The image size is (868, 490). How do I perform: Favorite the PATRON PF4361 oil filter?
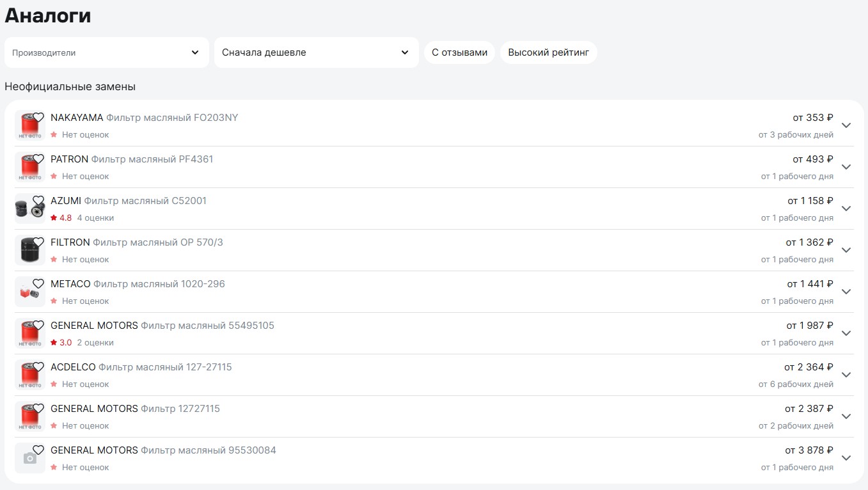[x=38, y=159]
